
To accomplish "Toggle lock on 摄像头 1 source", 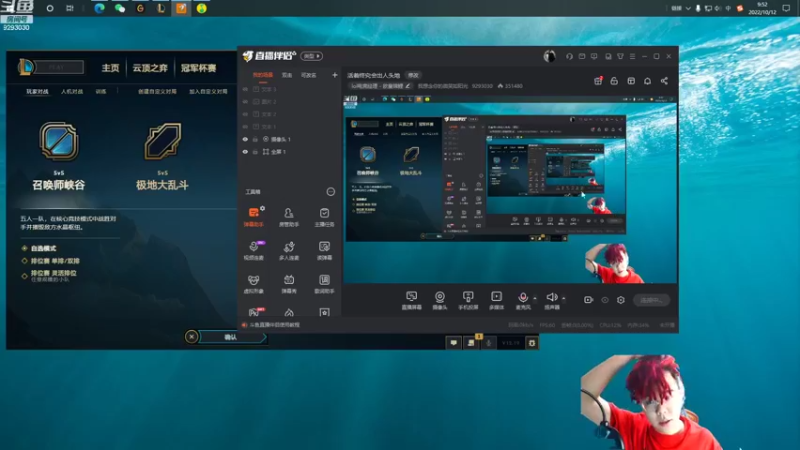I will [256, 139].
